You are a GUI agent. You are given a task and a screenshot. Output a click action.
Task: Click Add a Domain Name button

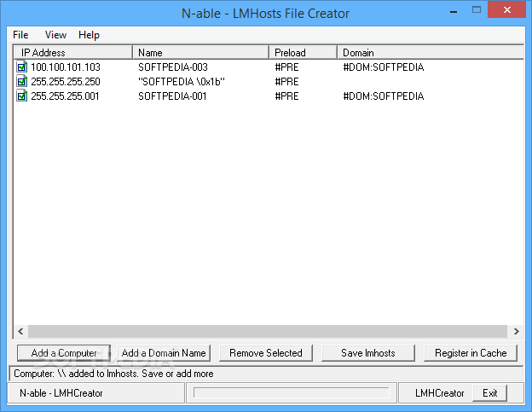pyautogui.click(x=164, y=353)
